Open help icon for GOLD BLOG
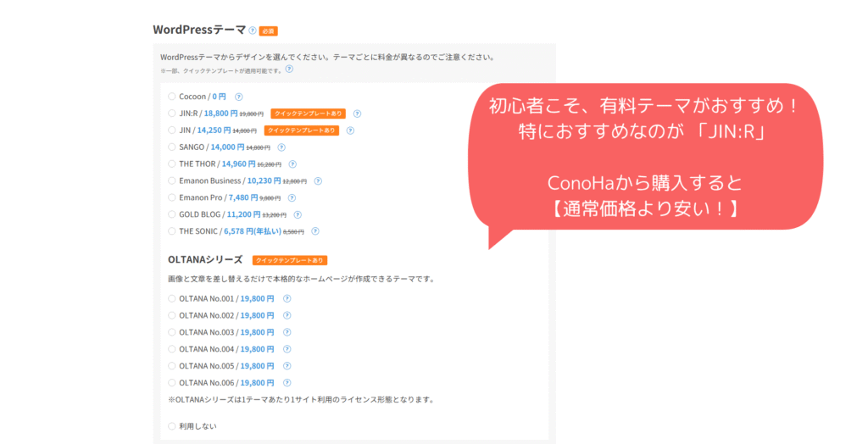Viewport: 868px width, 444px height. pos(298,214)
